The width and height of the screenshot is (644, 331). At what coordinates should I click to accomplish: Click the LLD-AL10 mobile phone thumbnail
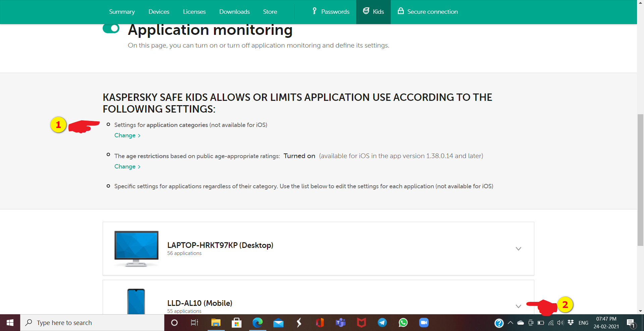pos(136,302)
